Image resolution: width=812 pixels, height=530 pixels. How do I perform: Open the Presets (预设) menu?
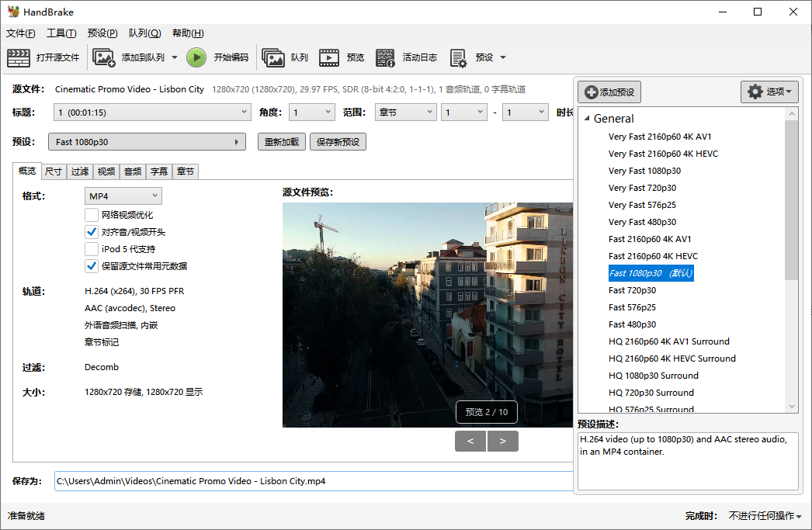pos(102,33)
